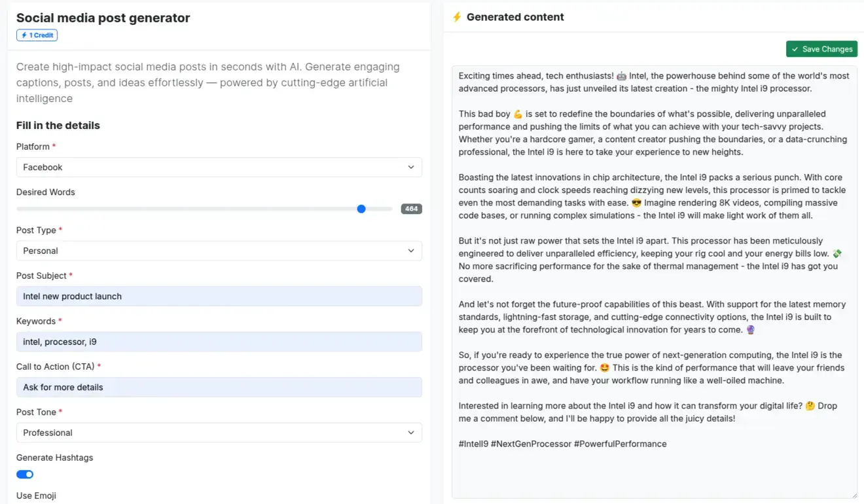Adjust the Desired Words slider

(361, 209)
